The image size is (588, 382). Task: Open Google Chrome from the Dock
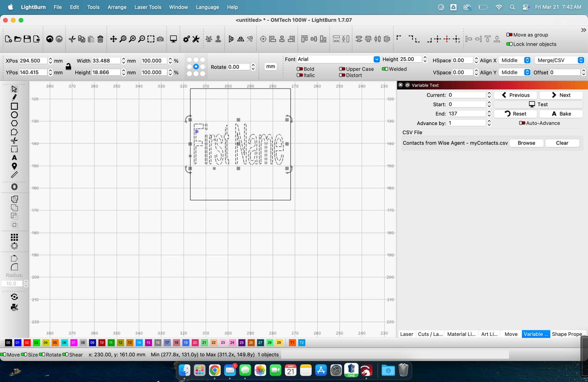215,370
